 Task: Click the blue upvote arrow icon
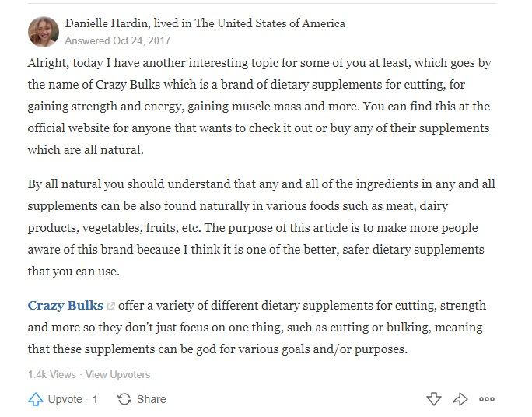(36, 399)
